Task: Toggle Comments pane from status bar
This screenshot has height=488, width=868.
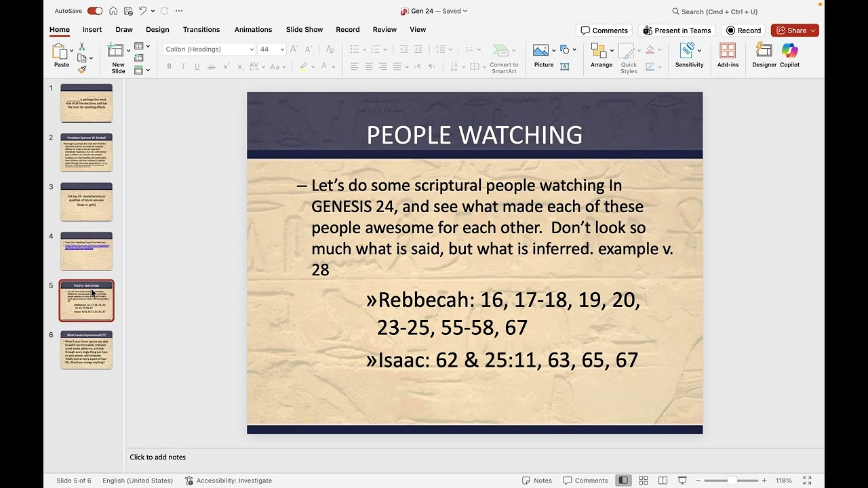Action: click(585, 481)
